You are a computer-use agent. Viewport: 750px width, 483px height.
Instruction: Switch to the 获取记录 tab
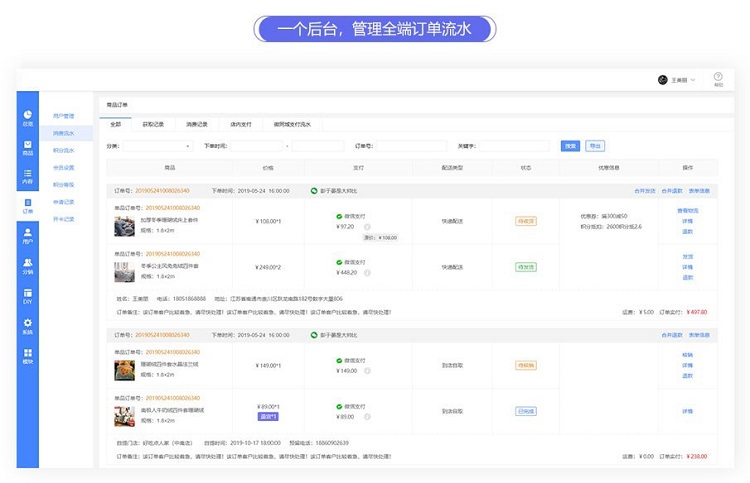tap(153, 124)
